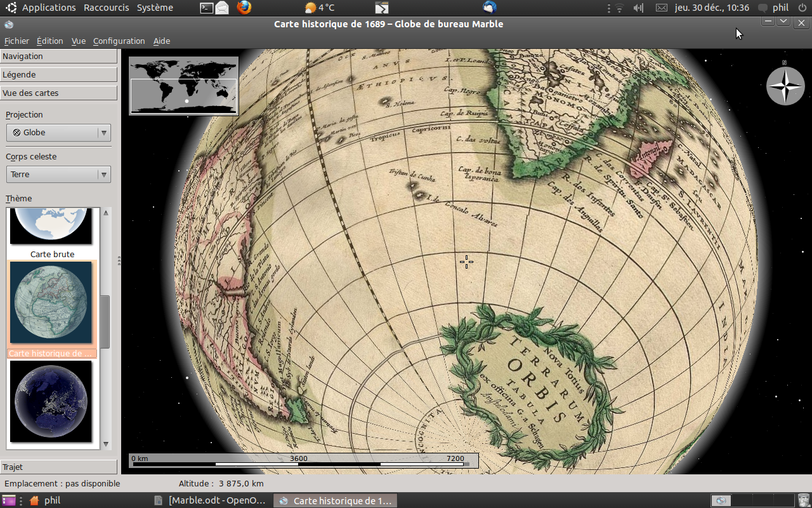Launch Firefox from the top panel
Image resolution: width=812 pixels, height=508 pixels.
(x=244, y=8)
